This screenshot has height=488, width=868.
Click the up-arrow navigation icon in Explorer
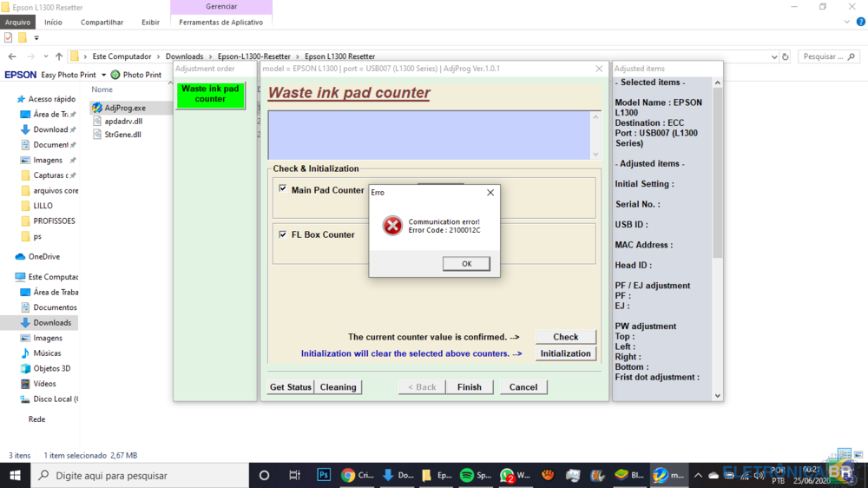(x=59, y=56)
